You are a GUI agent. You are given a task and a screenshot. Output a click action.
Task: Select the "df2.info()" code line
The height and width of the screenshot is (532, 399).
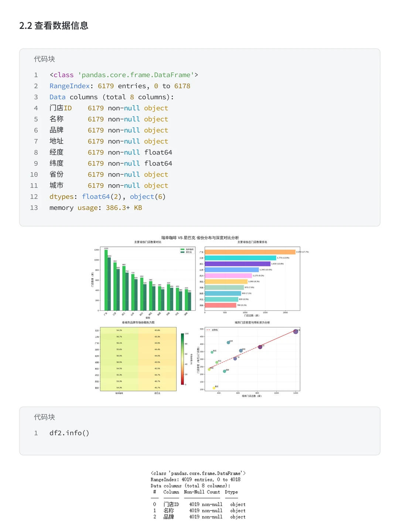[69, 433]
